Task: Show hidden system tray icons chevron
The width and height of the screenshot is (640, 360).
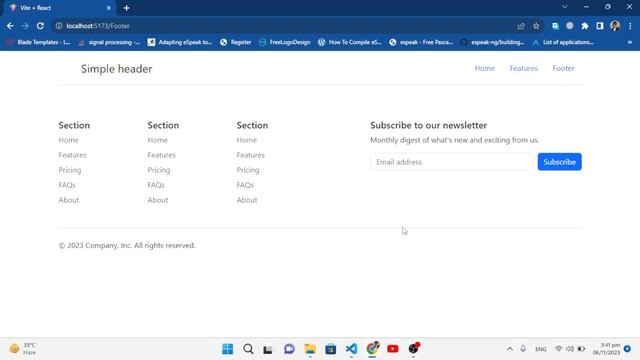Action: click(510, 349)
